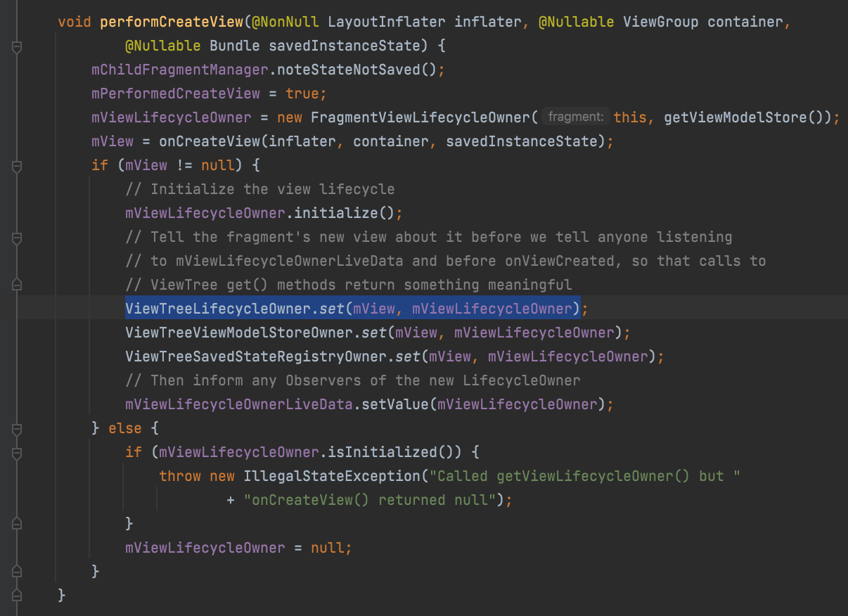
Task: Click the 'mPerformedCreateView' field
Action: [x=175, y=94]
